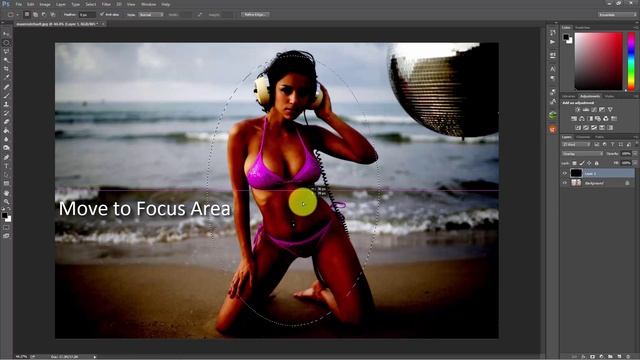640x360 pixels.
Task: Click the Subtract from Selection mode button
Action: (44, 14)
